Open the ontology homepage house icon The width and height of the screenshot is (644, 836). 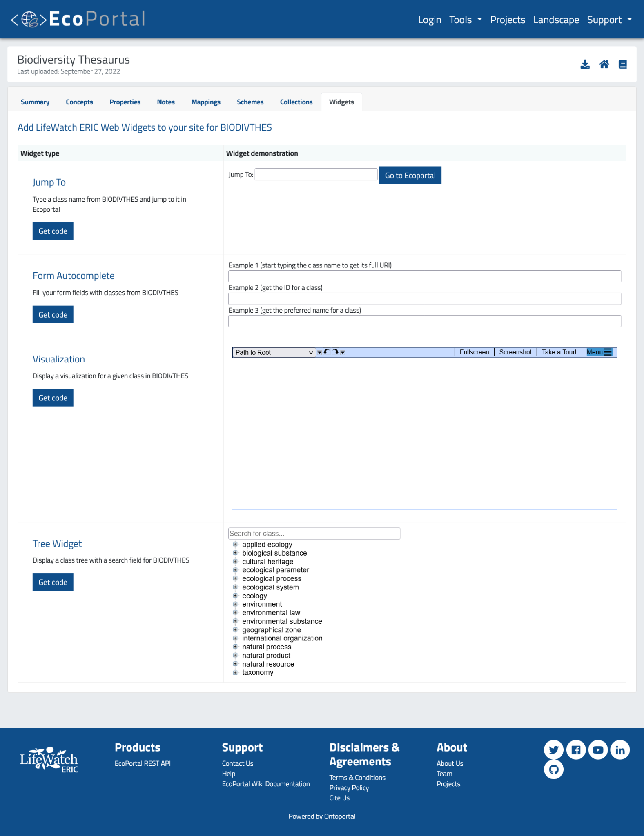604,64
